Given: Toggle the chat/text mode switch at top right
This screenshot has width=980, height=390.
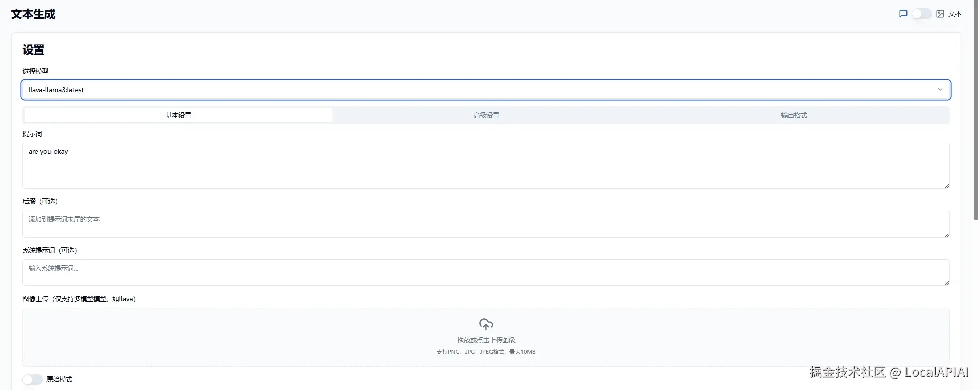Looking at the screenshot, I should coord(922,14).
